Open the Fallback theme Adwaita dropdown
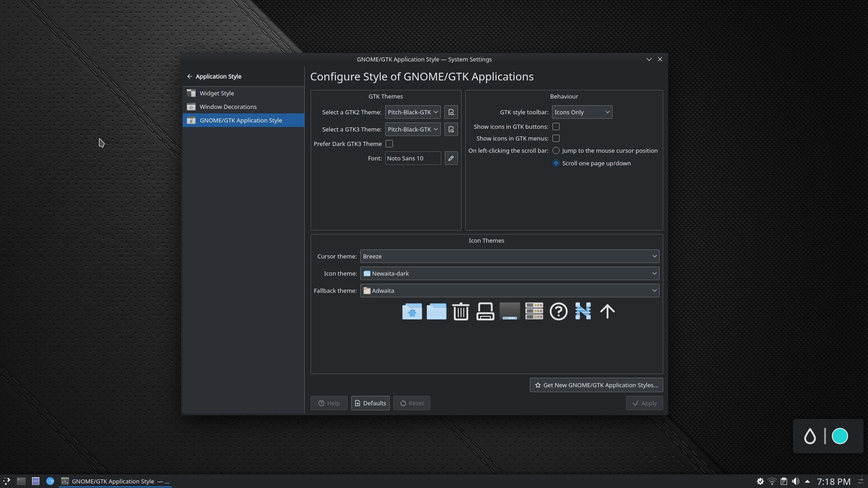 click(x=509, y=291)
